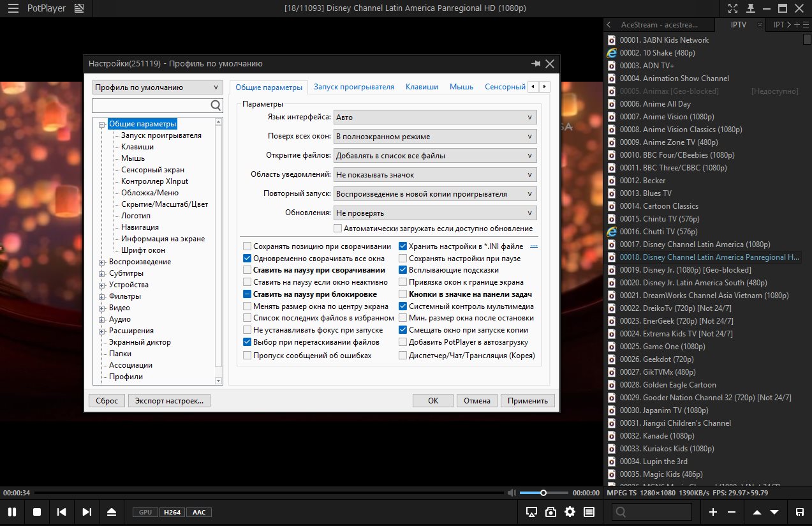
Task: Switch to the 'Клавиши' tab
Action: click(422, 87)
